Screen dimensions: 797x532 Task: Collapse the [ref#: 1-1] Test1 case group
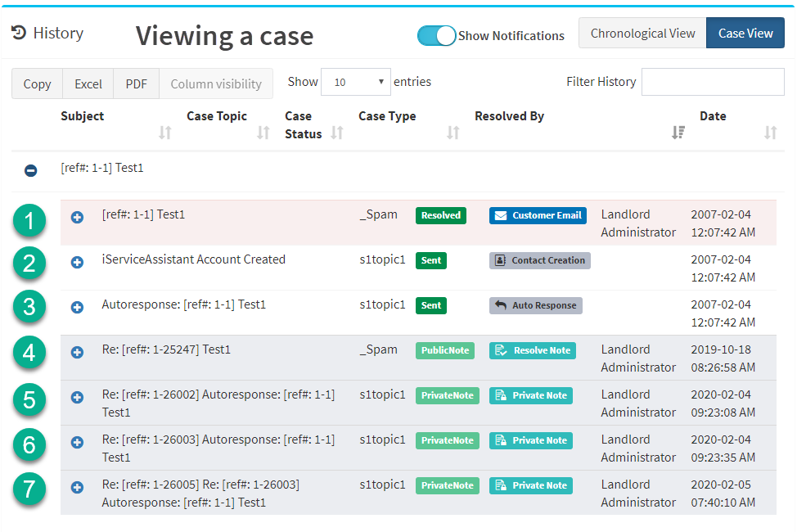point(30,170)
